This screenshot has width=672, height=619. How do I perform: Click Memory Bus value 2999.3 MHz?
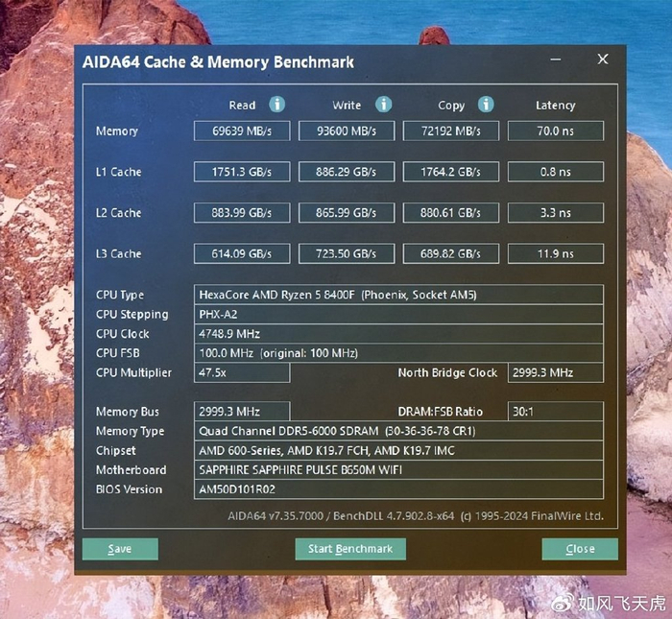(x=242, y=412)
